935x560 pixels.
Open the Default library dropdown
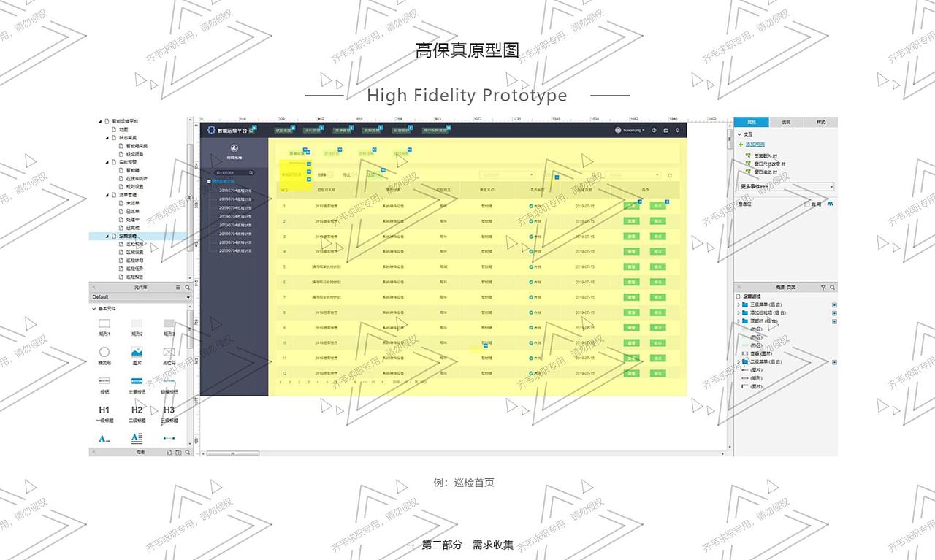tap(140, 297)
